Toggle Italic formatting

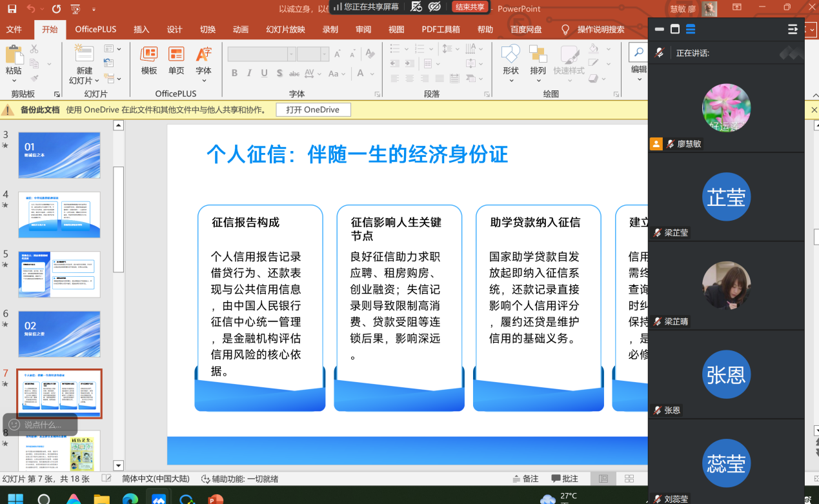coord(249,74)
